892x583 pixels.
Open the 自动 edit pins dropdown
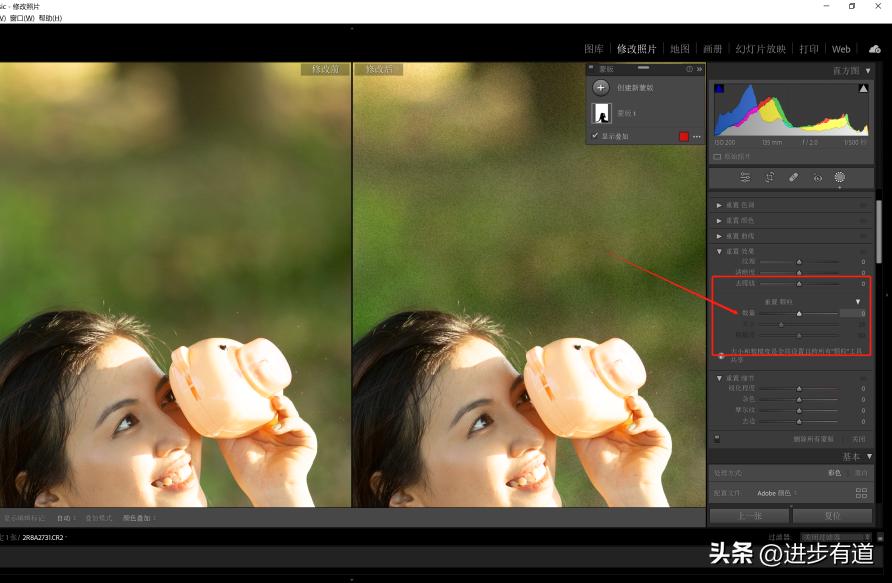click(x=66, y=518)
